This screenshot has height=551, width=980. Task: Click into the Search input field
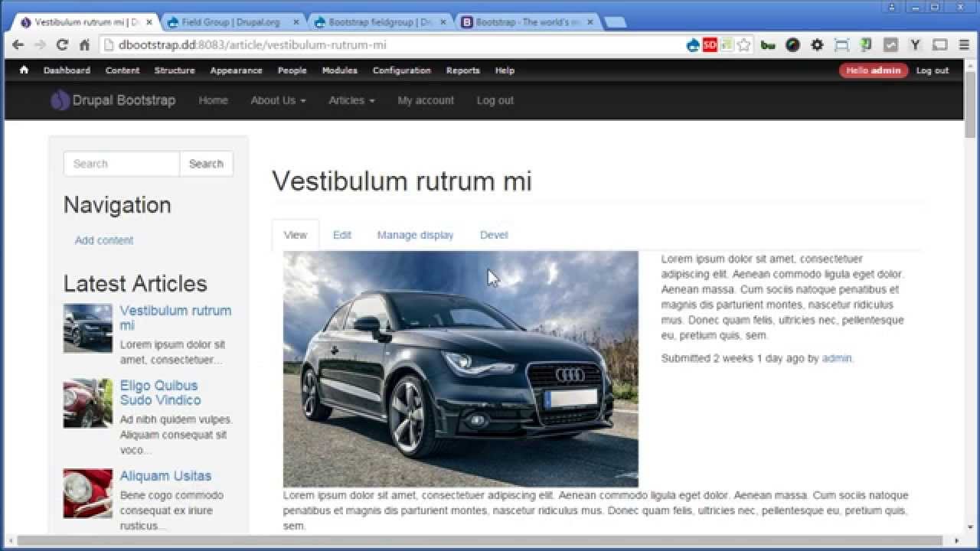(x=122, y=164)
